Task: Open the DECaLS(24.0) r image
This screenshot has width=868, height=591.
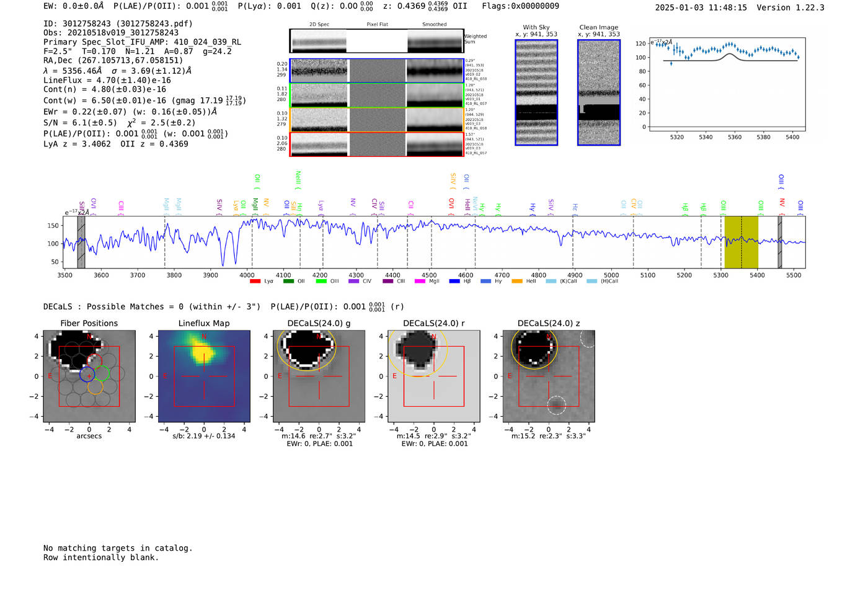Action: click(434, 376)
